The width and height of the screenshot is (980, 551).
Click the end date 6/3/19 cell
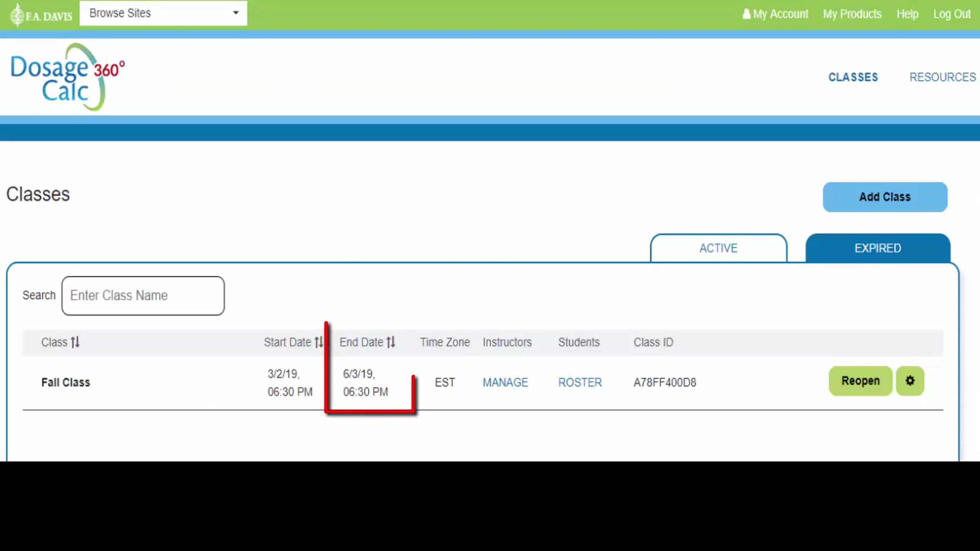[x=365, y=383]
